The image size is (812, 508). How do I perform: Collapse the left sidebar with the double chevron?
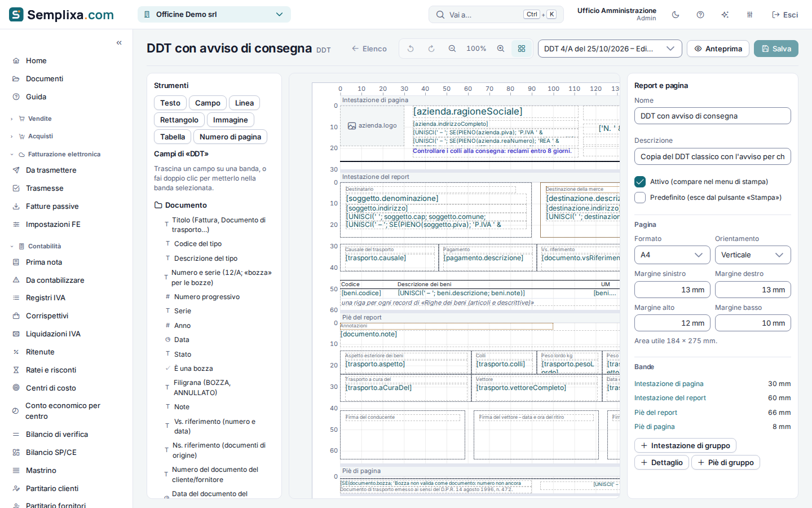119,43
